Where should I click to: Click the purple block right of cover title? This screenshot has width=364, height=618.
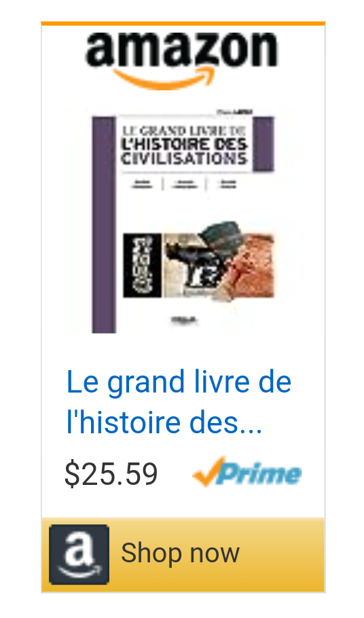click(263, 144)
